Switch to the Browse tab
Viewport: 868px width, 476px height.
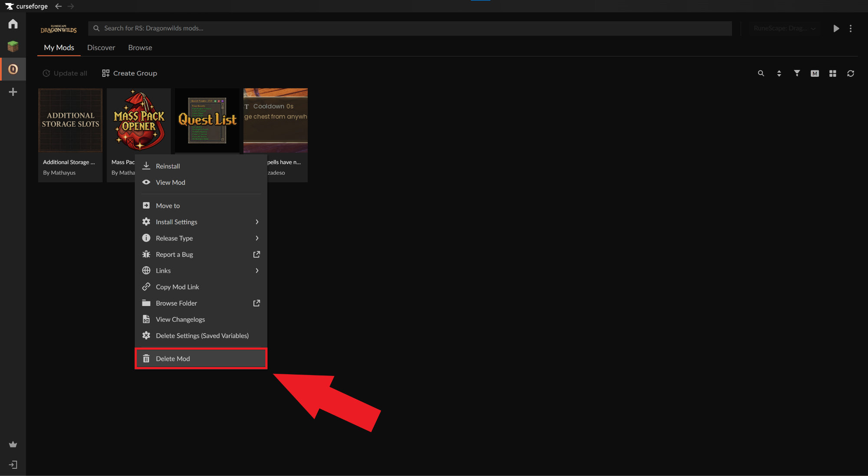coord(140,48)
